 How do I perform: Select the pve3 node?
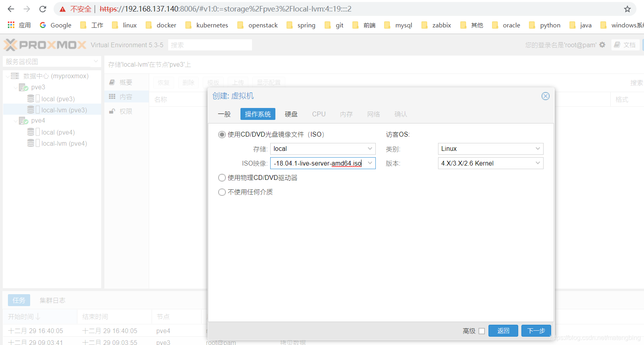pos(38,87)
